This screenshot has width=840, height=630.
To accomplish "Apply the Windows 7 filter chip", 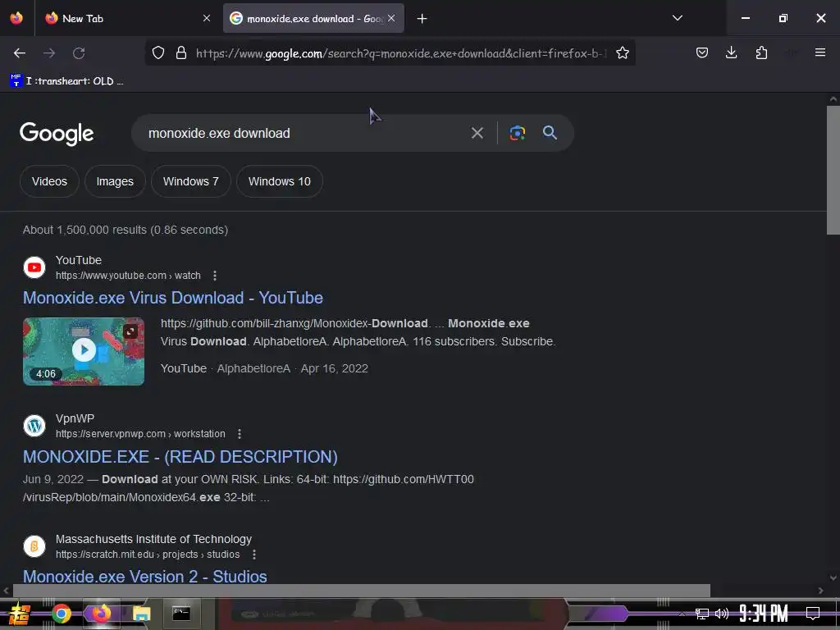I will [190, 181].
